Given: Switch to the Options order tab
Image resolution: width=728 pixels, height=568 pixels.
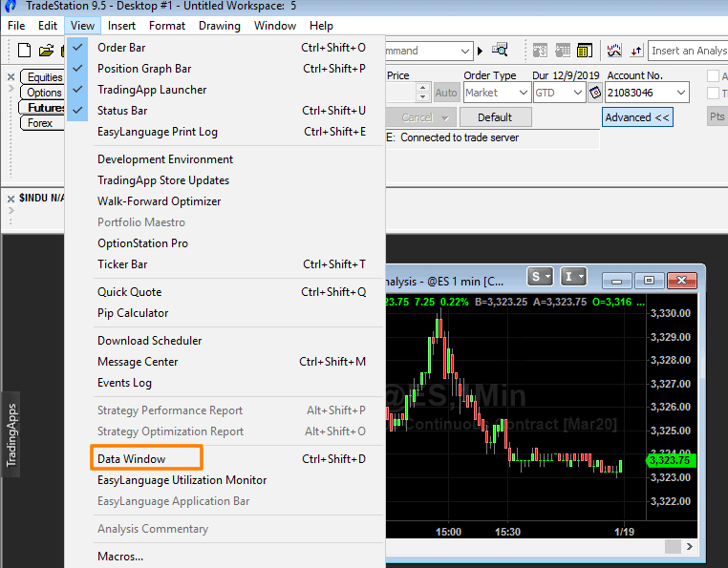Looking at the screenshot, I should (43, 93).
